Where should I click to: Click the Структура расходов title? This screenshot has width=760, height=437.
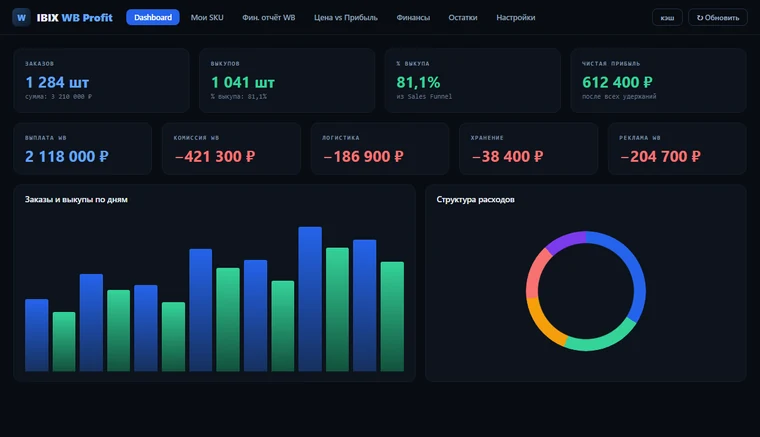pyautogui.click(x=475, y=200)
